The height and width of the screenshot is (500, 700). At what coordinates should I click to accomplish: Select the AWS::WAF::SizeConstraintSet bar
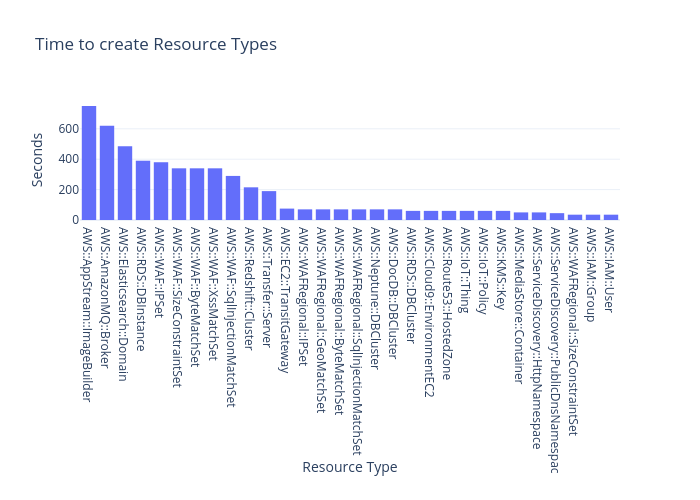coord(179,194)
